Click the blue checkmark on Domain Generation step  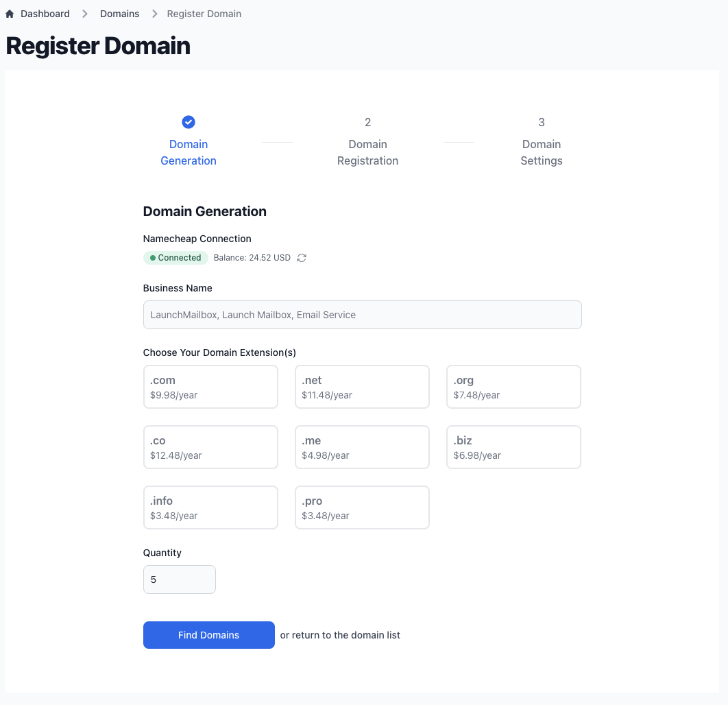click(x=188, y=122)
